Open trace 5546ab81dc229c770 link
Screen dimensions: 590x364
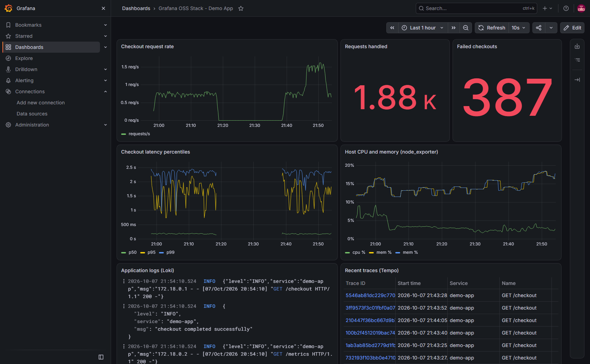pos(370,295)
